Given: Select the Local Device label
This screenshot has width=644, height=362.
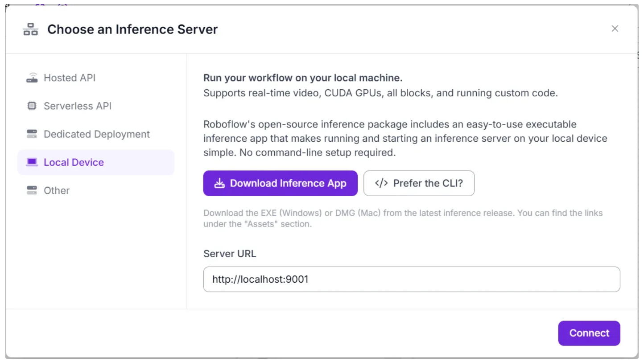Looking at the screenshot, I should (x=74, y=162).
